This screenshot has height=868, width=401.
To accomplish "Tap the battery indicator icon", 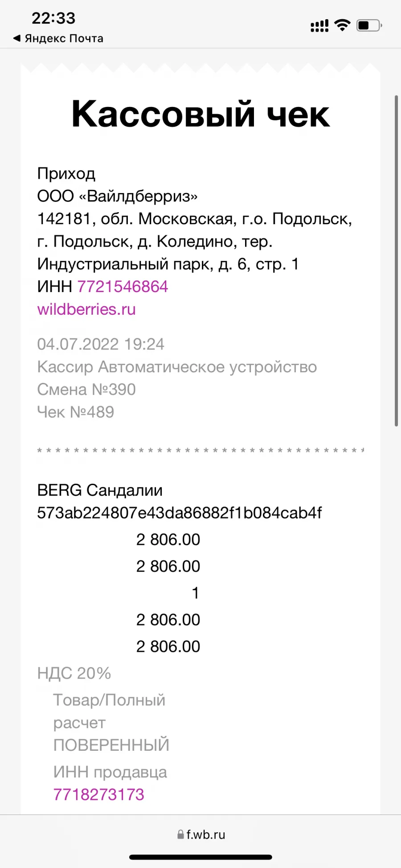I will point(369,25).
